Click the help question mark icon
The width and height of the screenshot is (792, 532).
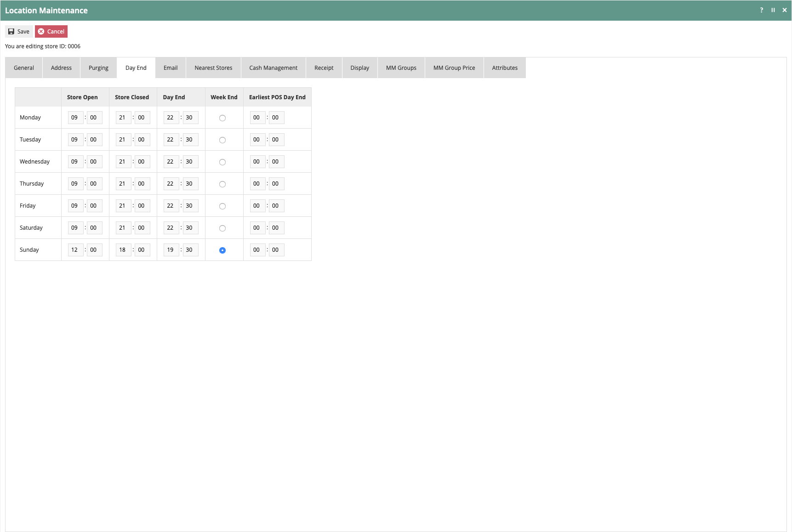[x=761, y=10]
